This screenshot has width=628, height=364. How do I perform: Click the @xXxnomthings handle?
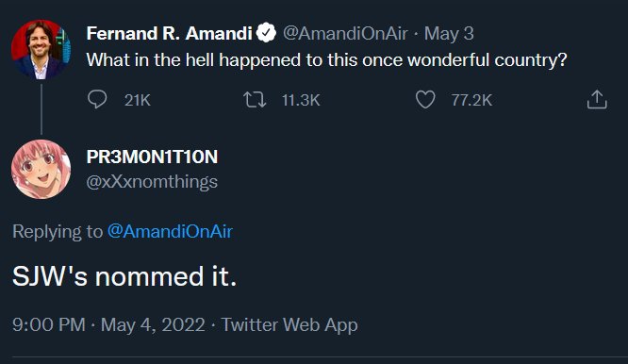coord(152,182)
